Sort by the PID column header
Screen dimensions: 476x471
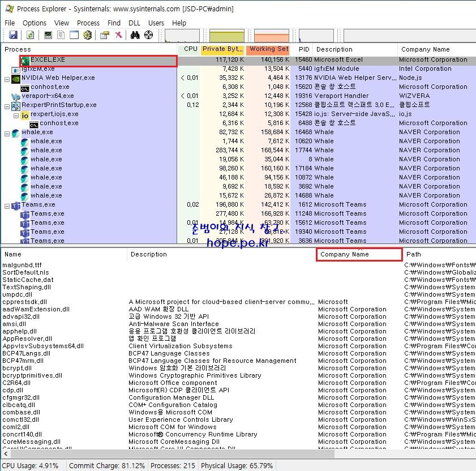tap(302, 49)
